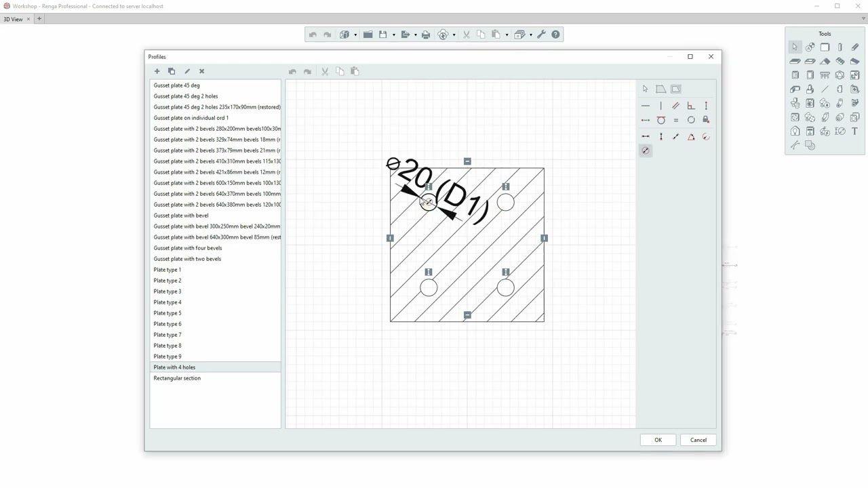Expand the 3D view dropdown arrow
This screenshot has height=488, width=868.
coord(355,35)
